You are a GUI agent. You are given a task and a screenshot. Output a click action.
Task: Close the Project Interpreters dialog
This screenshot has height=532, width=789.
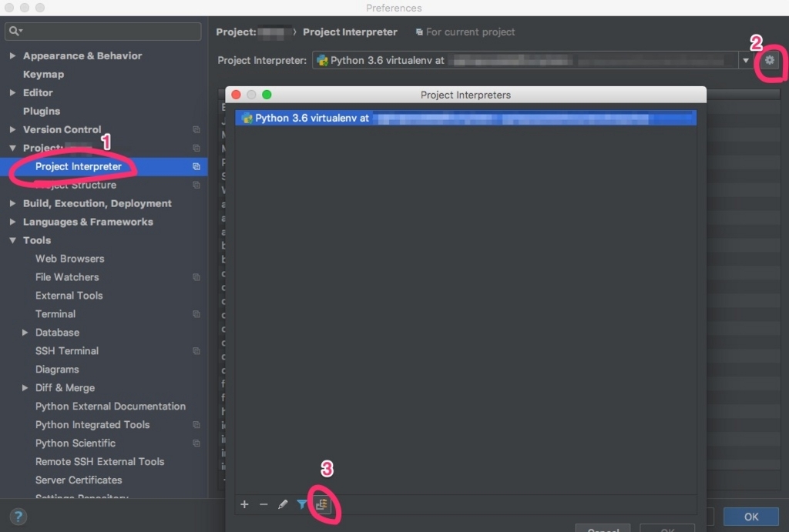(x=236, y=95)
